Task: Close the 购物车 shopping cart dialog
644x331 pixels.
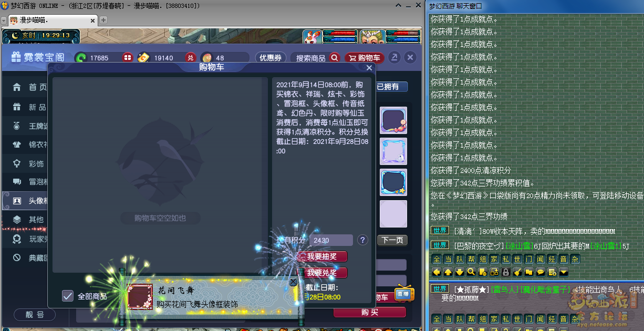Action: (369, 68)
